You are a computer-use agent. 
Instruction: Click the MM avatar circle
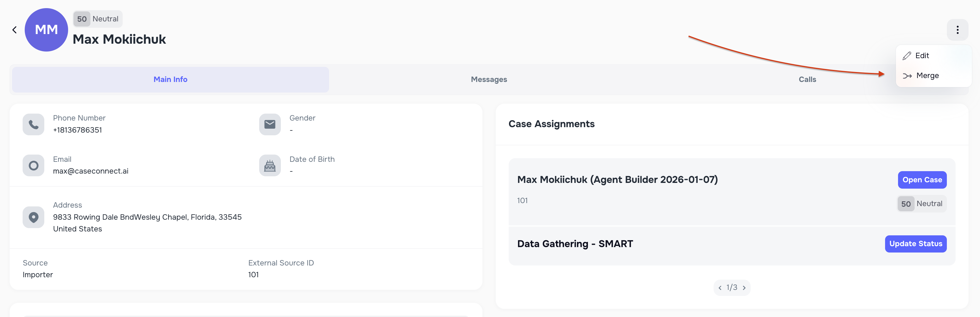pyautogui.click(x=46, y=30)
